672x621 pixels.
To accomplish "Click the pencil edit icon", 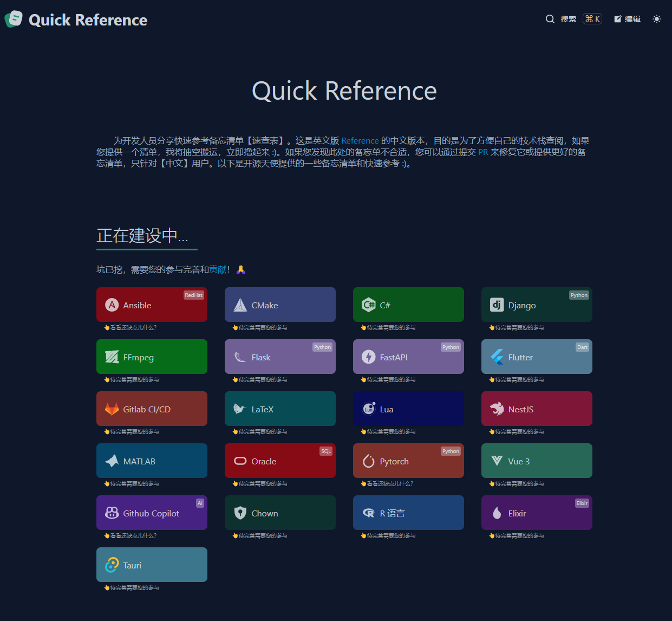I will tap(617, 19).
